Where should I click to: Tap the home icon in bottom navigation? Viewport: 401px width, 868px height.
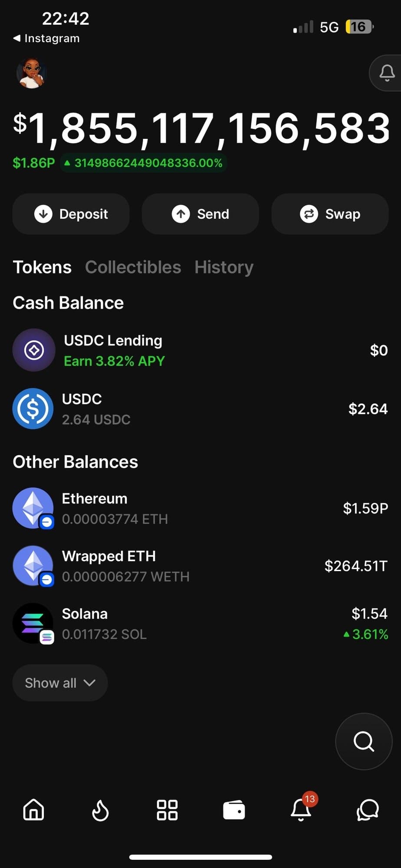[33, 810]
